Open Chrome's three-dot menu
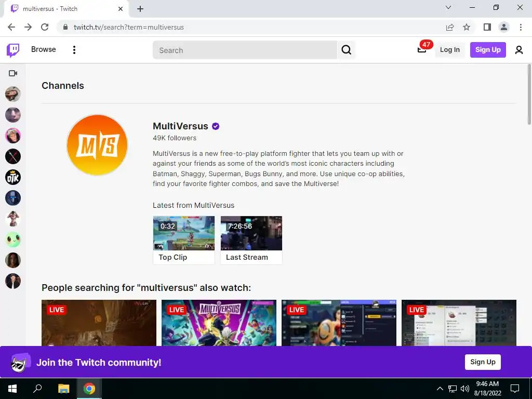 521,27
